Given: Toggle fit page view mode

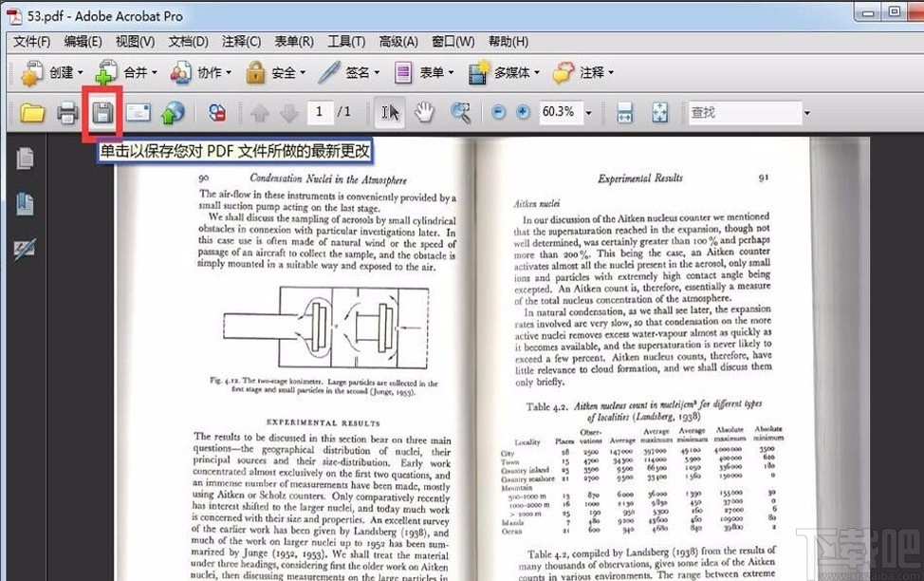Looking at the screenshot, I should click(x=658, y=112).
